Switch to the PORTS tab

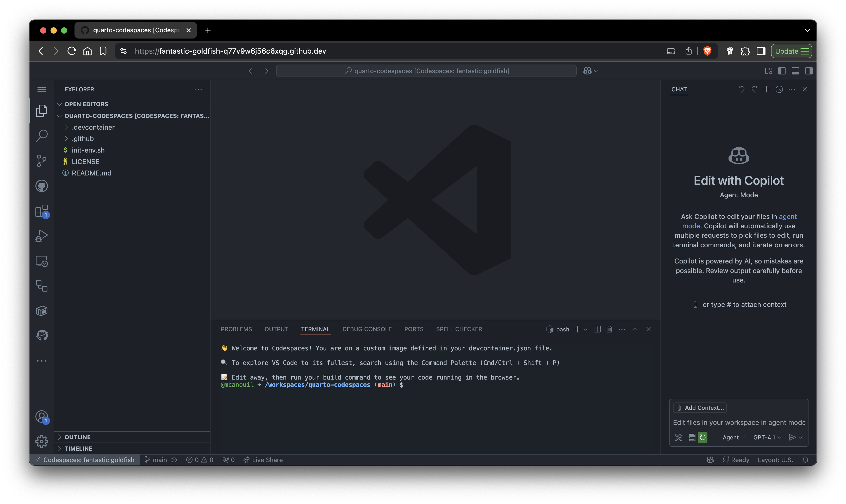click(x=413, y=329)
